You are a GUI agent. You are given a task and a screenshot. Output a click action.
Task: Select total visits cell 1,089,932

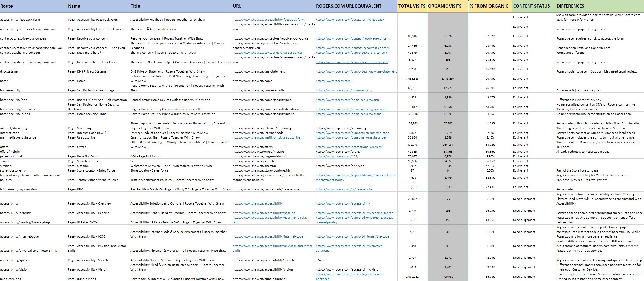(x=412, y=277)
